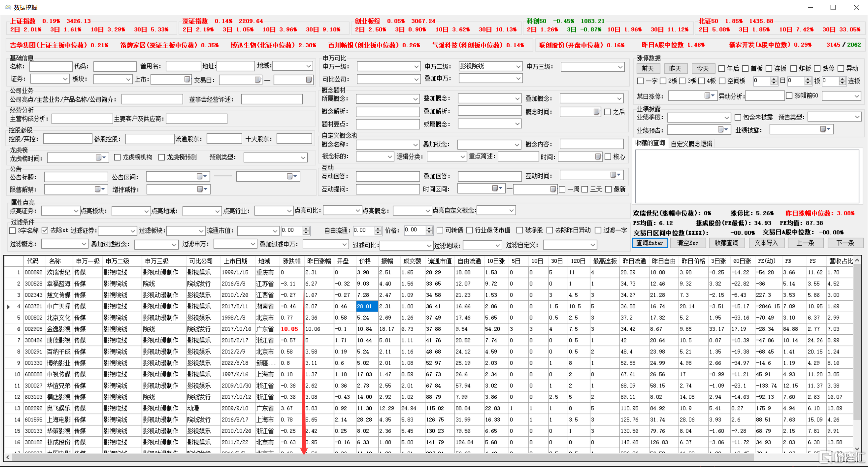Sort table by 流通市值 column header

439,261
